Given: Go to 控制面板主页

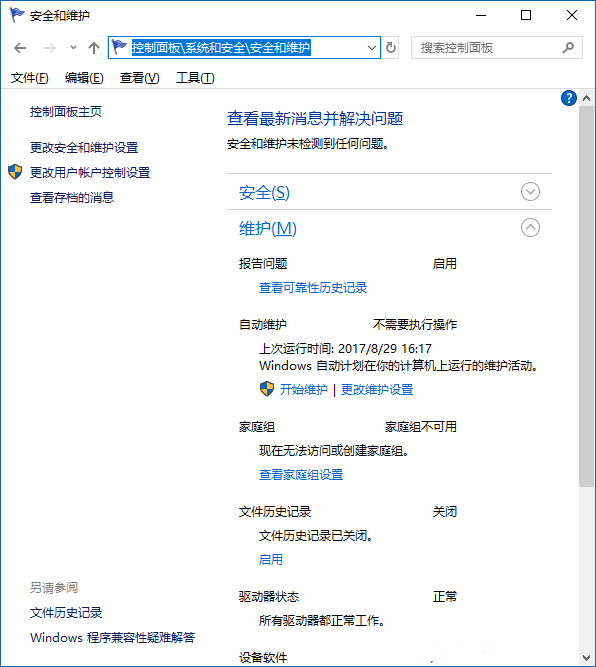Looking at the screenshot, I should point(66,112).
